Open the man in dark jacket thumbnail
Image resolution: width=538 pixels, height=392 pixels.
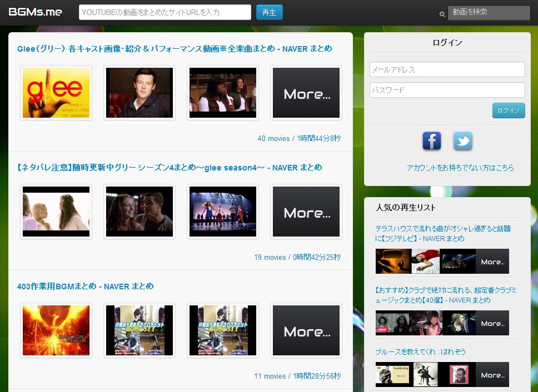(x=140, y=93)
